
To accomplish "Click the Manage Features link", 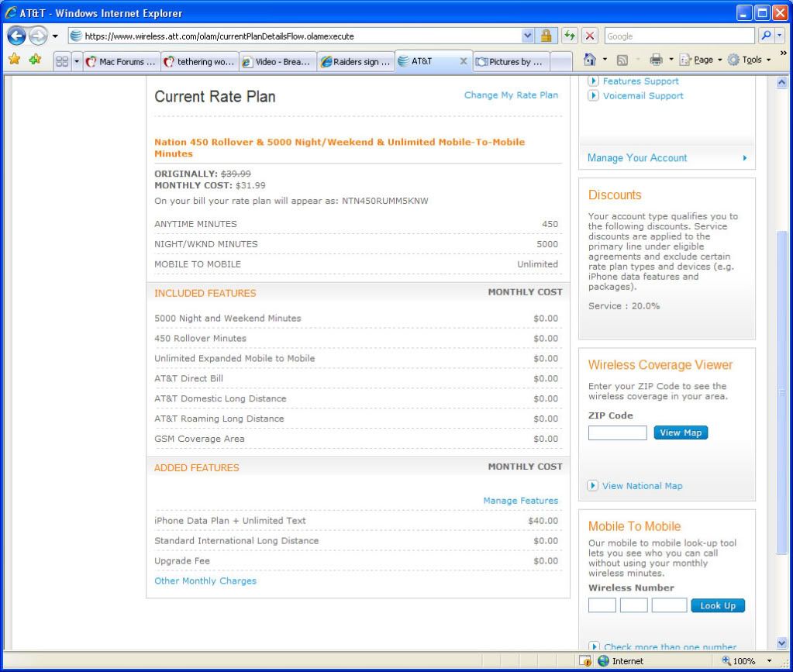I will click(520, 501).
